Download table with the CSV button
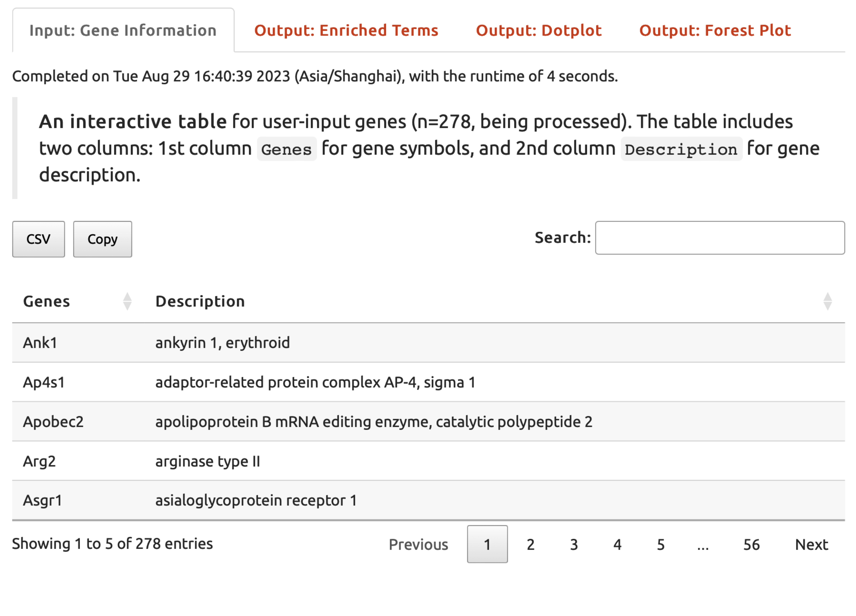The height and width of the screenshot is (616, 856). pos(39,239)
